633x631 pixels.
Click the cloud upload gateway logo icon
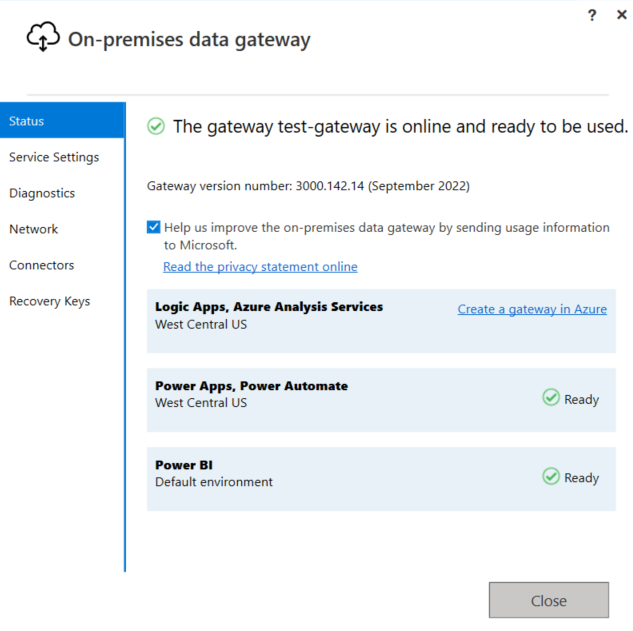(x=43, y=39)
